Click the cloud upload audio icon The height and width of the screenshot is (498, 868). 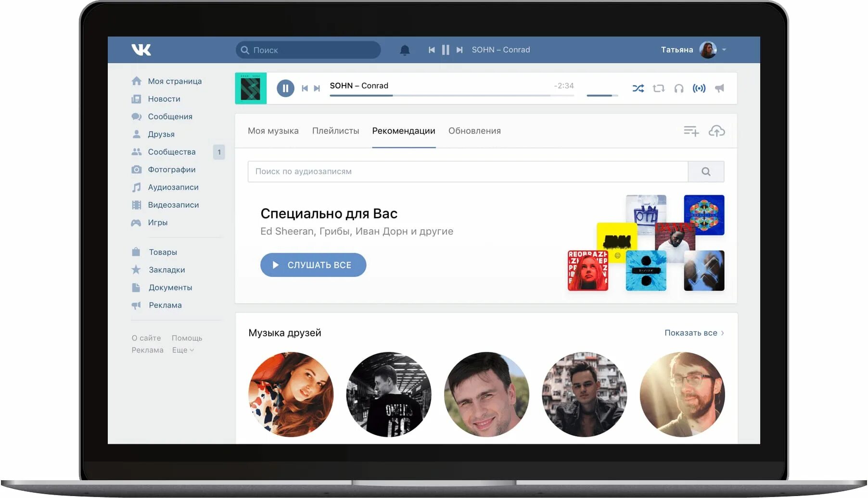(717, 131)
